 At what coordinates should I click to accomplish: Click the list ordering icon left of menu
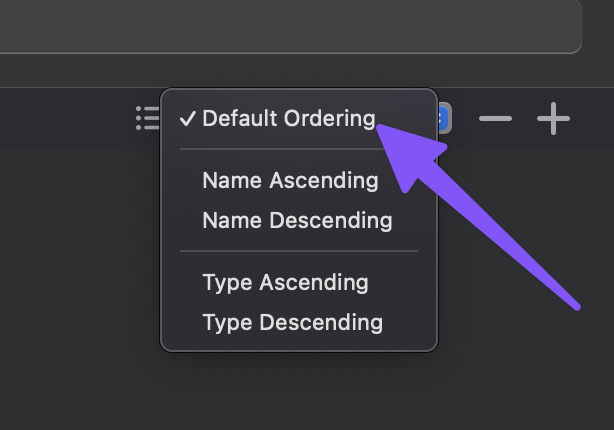tap(148, 119)
